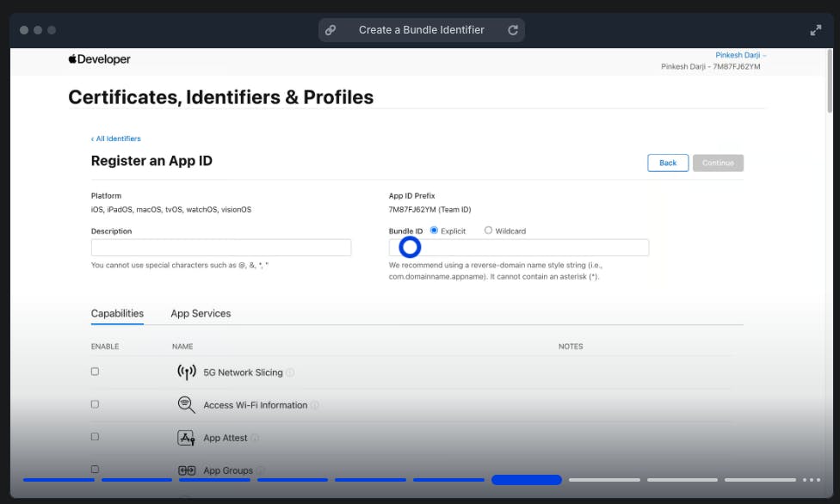Screen dimensions: 840x504
Task: Tick the App Attest checkbox
Action: coord(95,437)
